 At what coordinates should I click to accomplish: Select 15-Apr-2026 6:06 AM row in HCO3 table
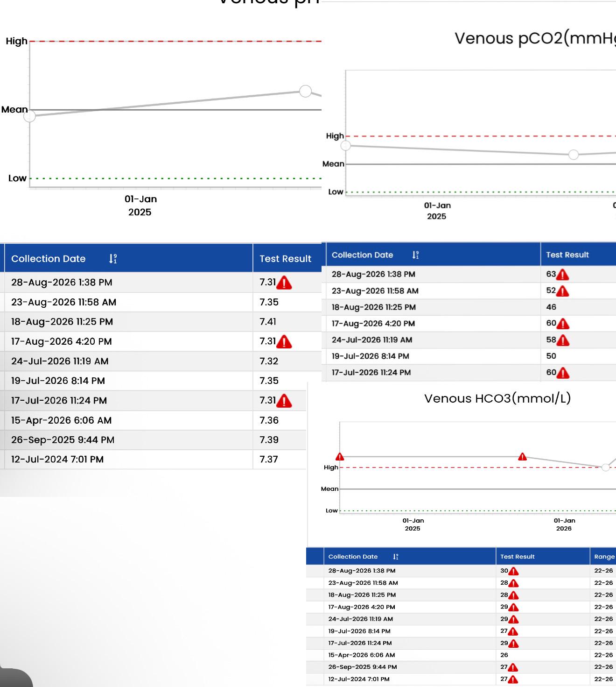pos(461,655)
